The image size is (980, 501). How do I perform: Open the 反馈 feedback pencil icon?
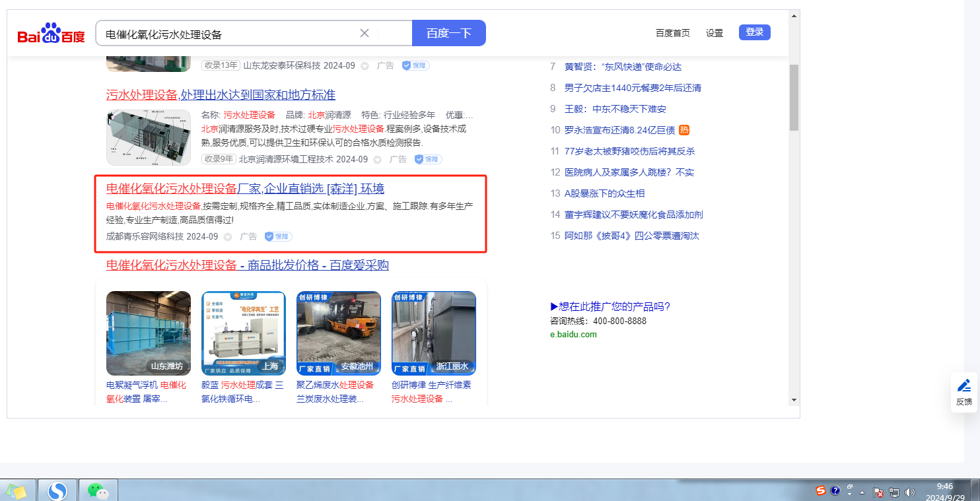(x=964, y=385)
